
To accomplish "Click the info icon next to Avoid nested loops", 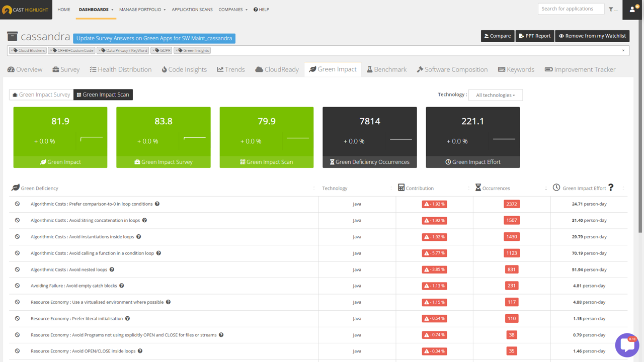I will [112, 269].
